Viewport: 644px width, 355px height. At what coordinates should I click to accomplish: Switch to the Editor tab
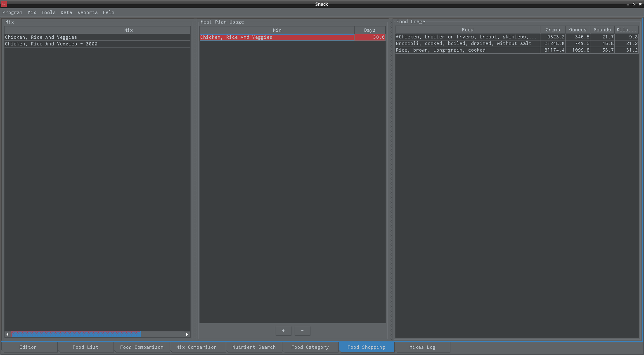point(28,347)
